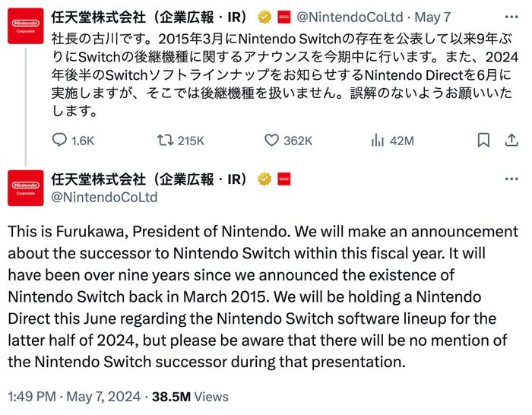Click the red Nintendo affiliate badge in first tweet
Viewport: 532px width, 415px height.
click(x=283, y=15)
